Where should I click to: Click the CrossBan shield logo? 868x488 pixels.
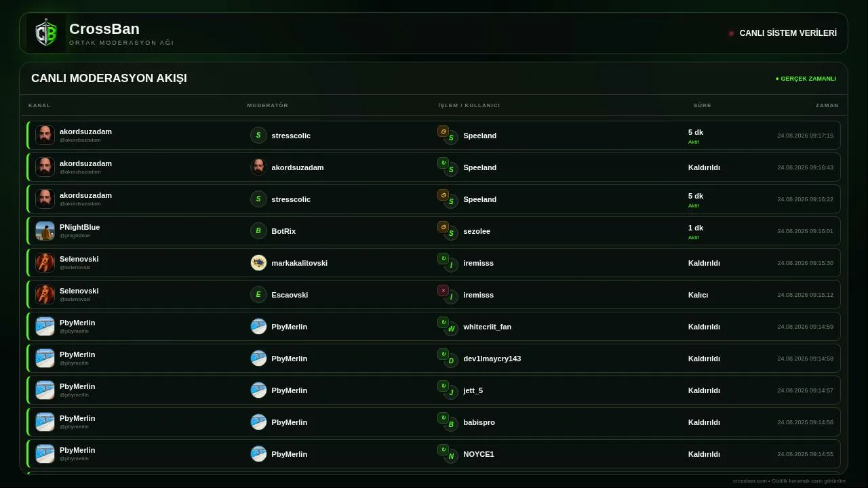[46, 33]
